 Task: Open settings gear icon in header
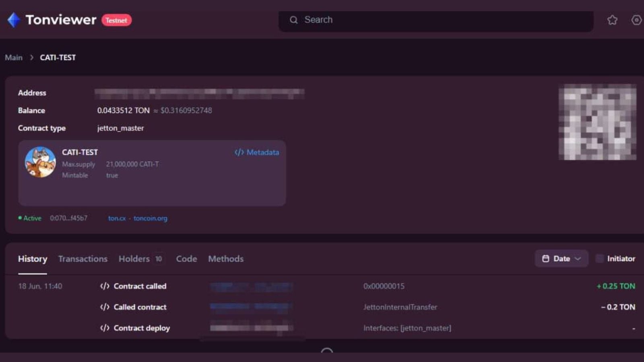pyautogui.click(x=636, y=20)
